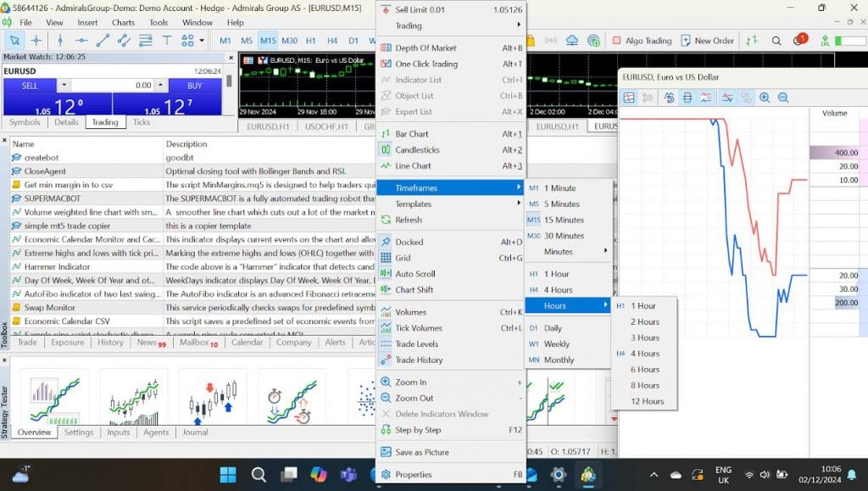The height and width of the screenshot is (491, 868).
Task: Click the BUY button for EURUSD
Action: [193, 86]
